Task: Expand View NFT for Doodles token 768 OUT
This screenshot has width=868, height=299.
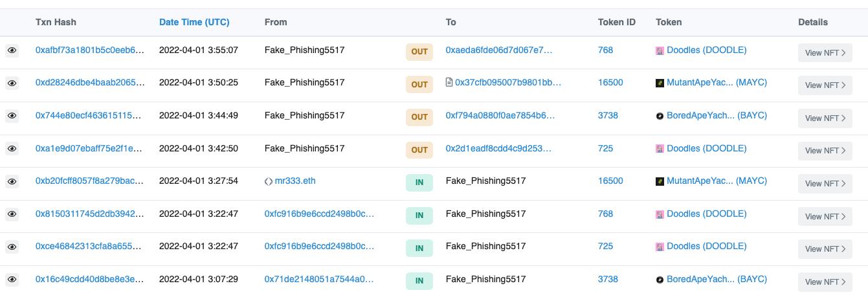Action: coord(825,53)
